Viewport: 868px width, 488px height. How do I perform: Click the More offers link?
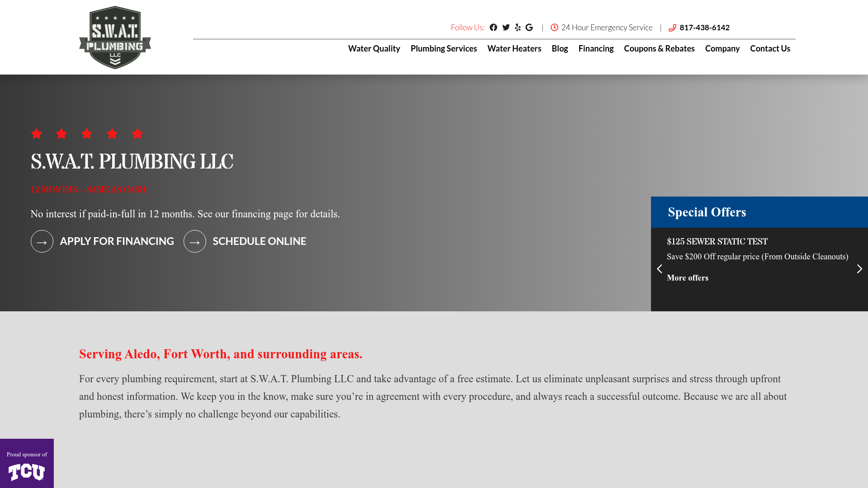687,278
